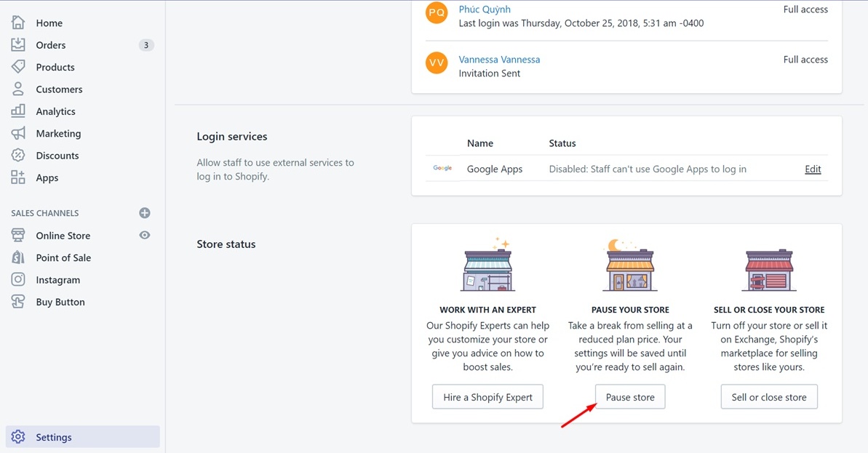The image size is (868, 453).
Task: Click the Home icon in sidebar
Action: 18,23
